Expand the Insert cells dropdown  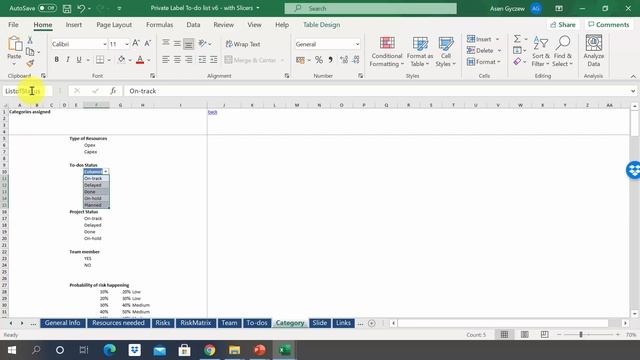tap(498, 39)
